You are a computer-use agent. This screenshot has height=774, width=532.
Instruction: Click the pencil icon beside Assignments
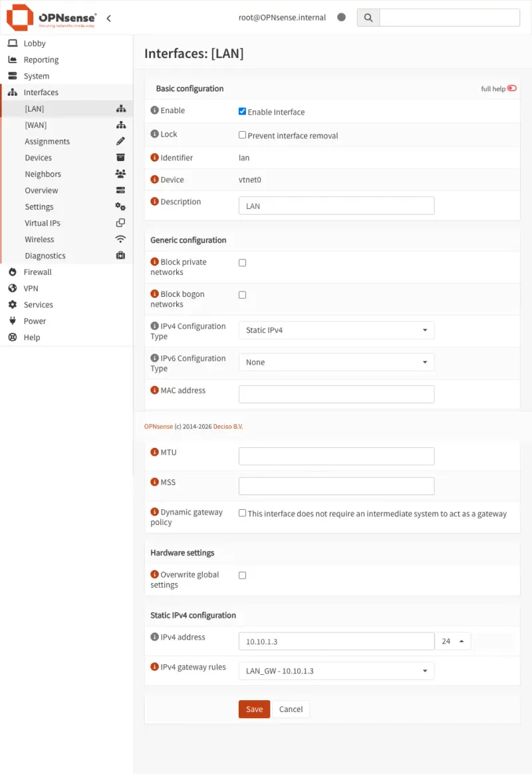(120, 140)
